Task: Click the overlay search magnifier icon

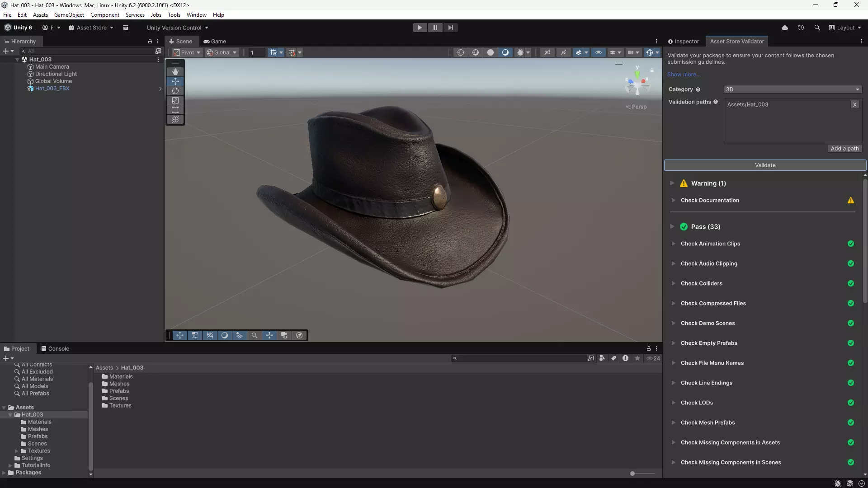Action: pyautogui.click(x=255, y=335)
